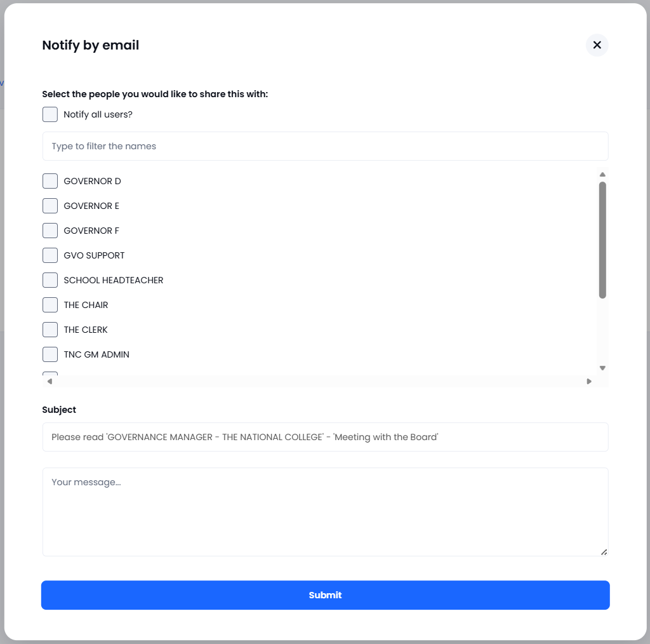The height and width of the screenshot is (644, 650).
Task: Click the message box resize handle
Action: [x=604, y=552]
